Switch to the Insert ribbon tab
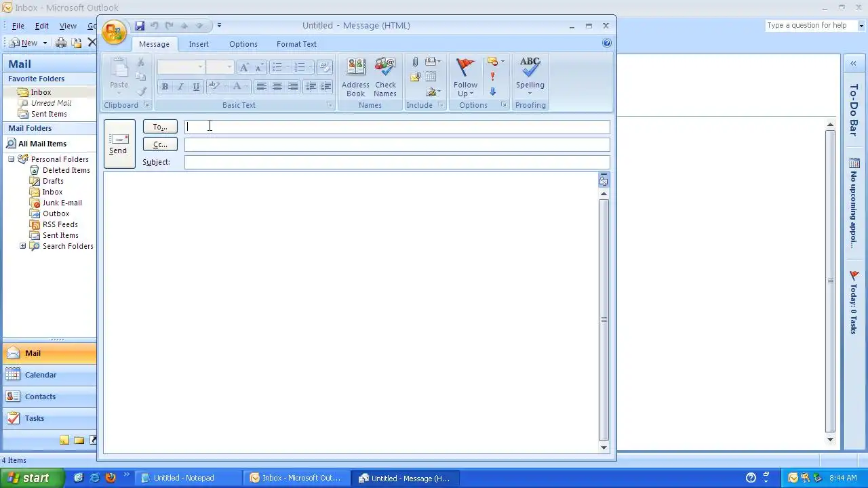868x488 pixels. (x=199, y=44)
